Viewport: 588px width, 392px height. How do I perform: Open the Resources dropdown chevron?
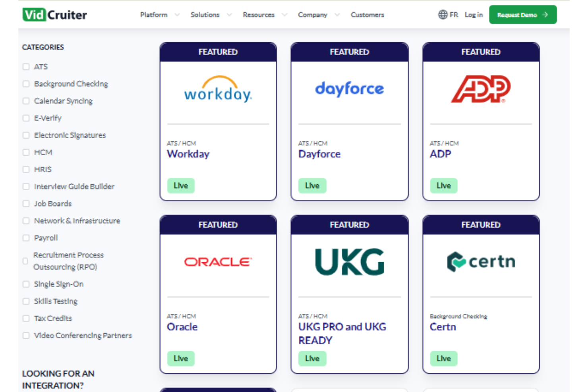click(x=284, y=15)
